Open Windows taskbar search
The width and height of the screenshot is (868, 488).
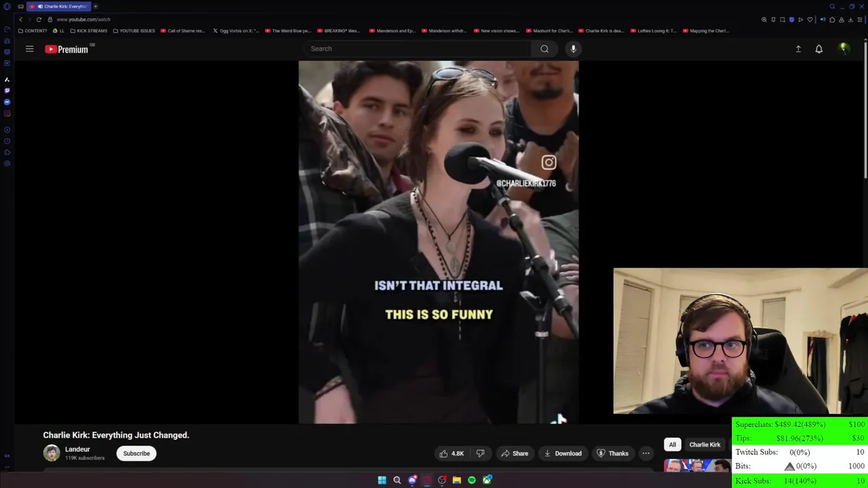pos(397,481)
